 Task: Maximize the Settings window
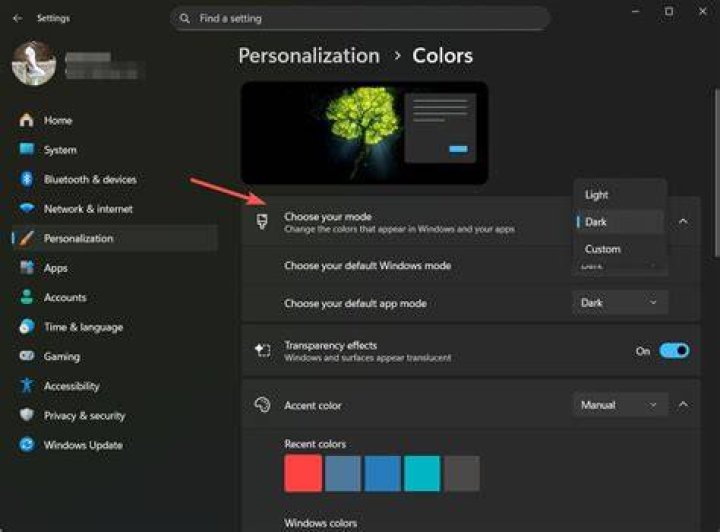tap(669, 11)
